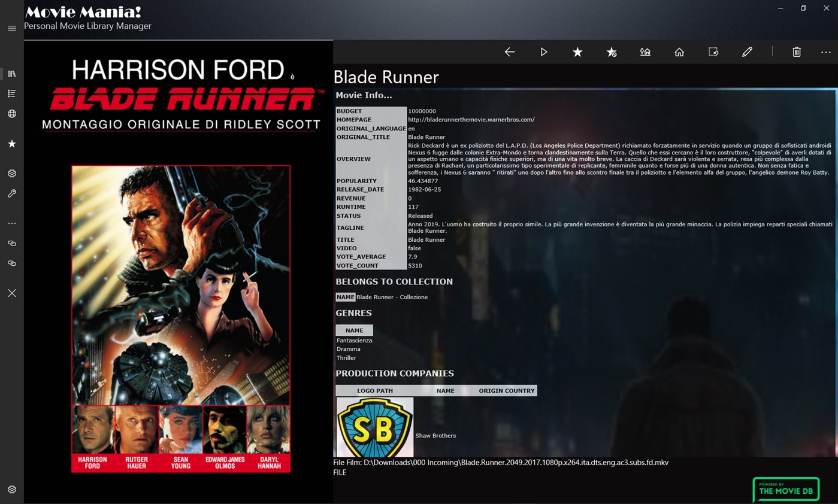Click the Blade Runner homepage URL
The height and width of the screenshot is (504, 838).
tap(471, 120)
